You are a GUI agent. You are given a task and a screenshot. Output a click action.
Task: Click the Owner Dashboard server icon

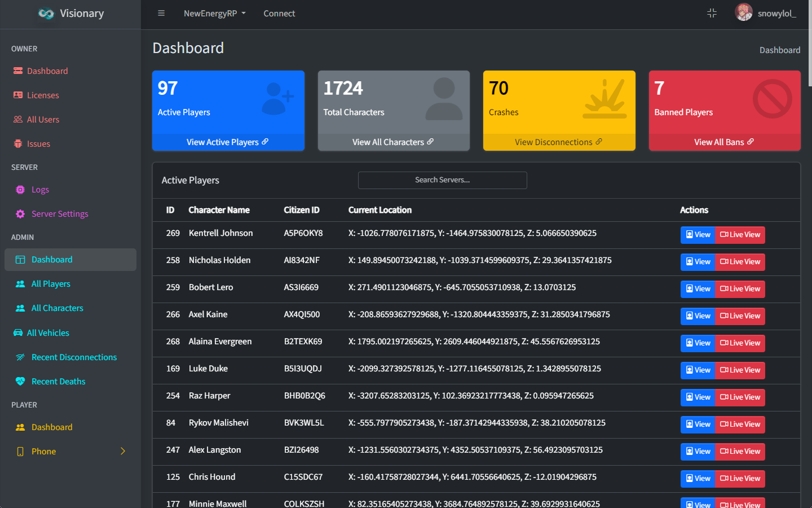(18, 71)
